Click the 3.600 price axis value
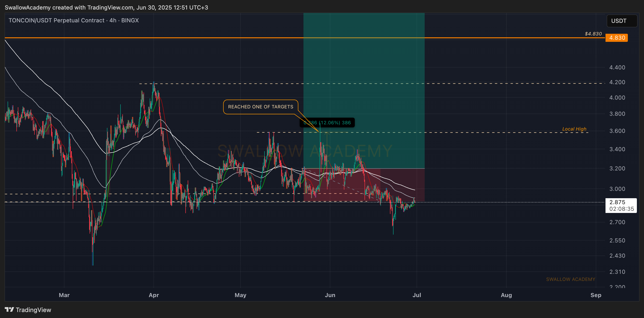Image resolution: width=644 pixels, height=318 pixels. point(617,131)
